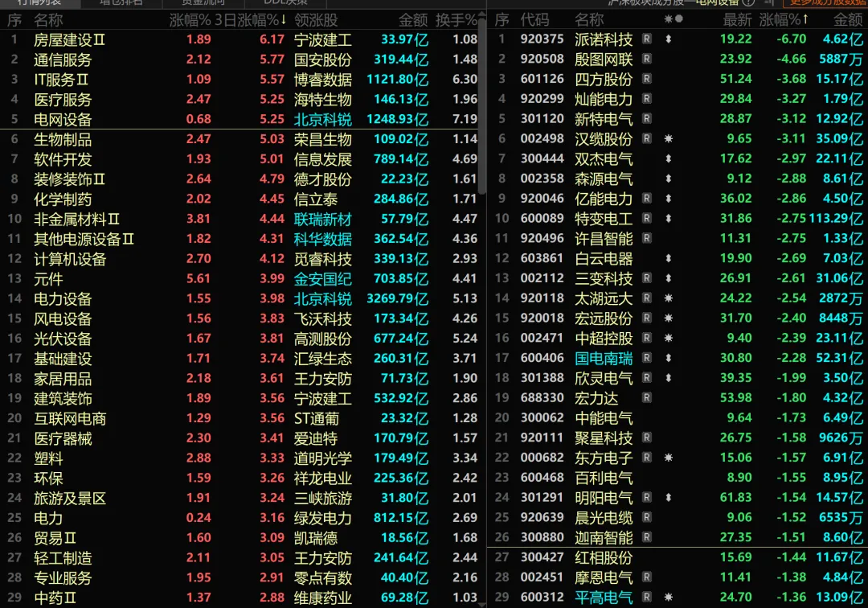
Task: Sort sector list by 换手% column
Action: click(457, 20)
